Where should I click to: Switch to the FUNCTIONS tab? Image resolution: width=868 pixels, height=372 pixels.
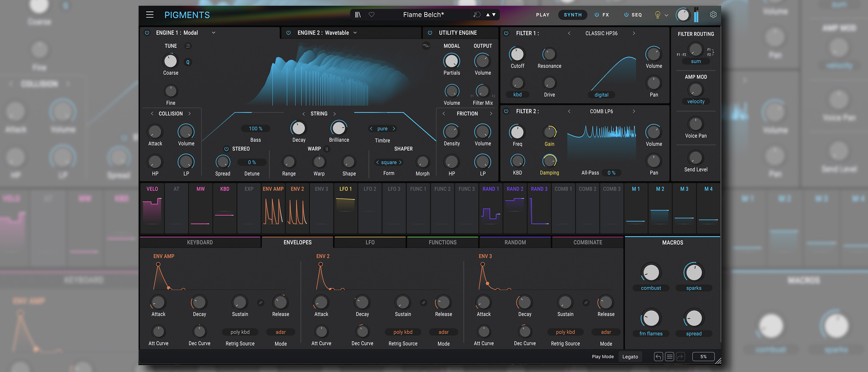442,242
